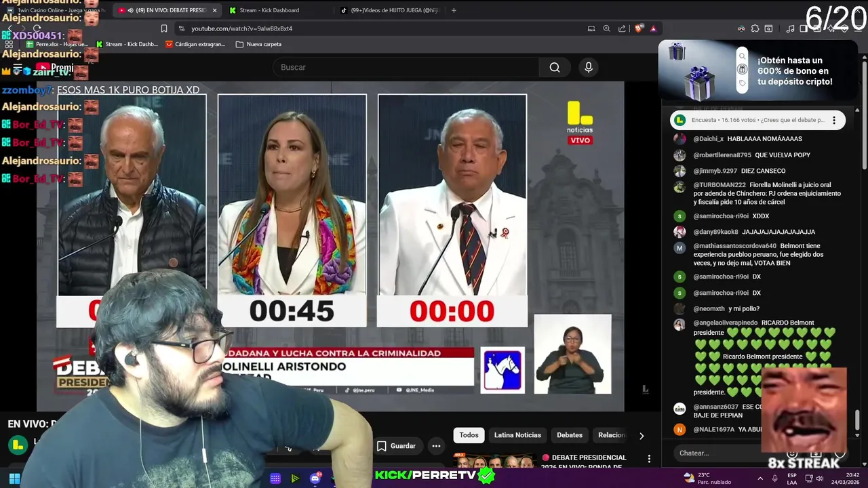Open the weather widget showing 23°C
The width and height of the screenshot is (868, 488).
pyautogui.click(x=707, y=479)
